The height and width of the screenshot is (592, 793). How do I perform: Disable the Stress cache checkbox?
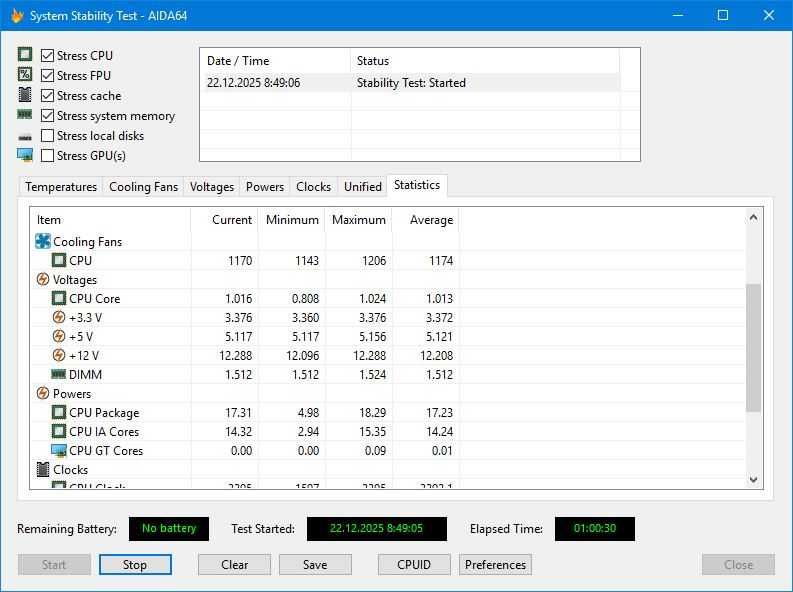coord(47,96)
